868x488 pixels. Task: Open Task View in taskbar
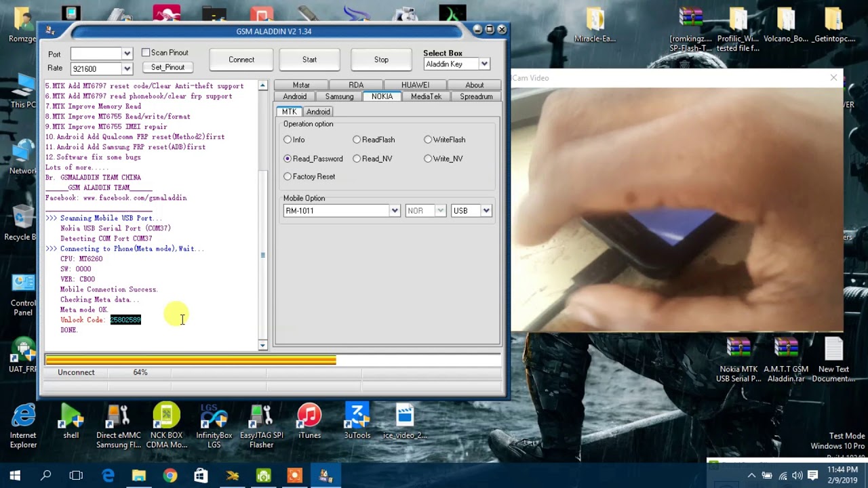76,476
